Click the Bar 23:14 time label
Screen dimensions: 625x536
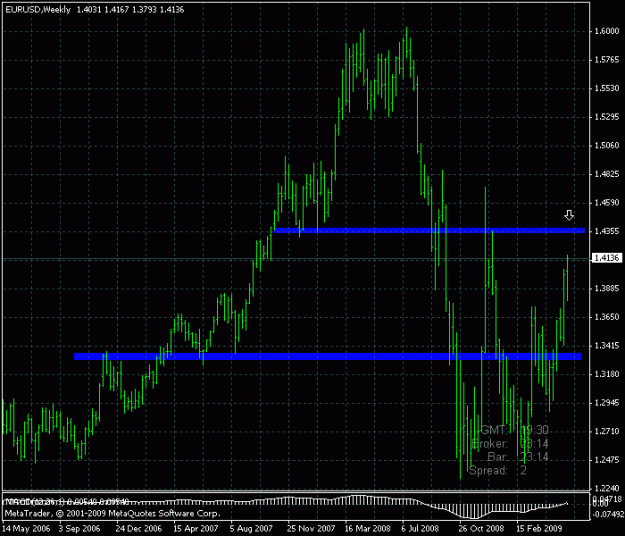click(518, 457)
